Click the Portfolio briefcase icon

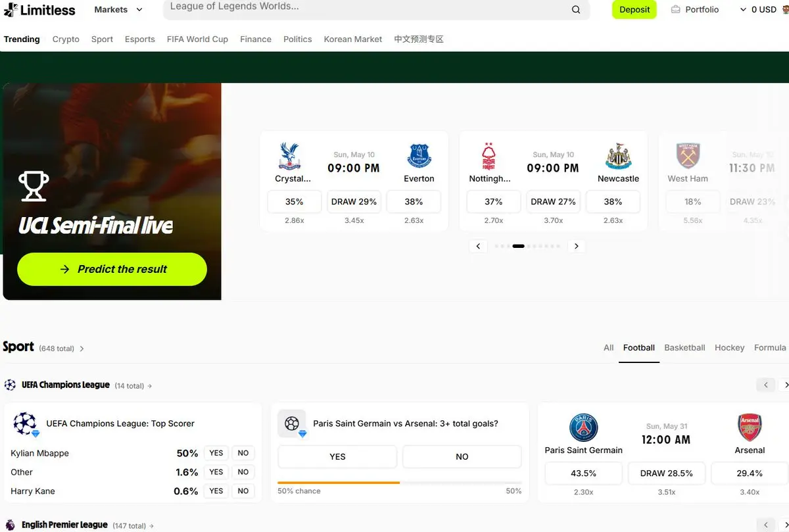(675, 10)
